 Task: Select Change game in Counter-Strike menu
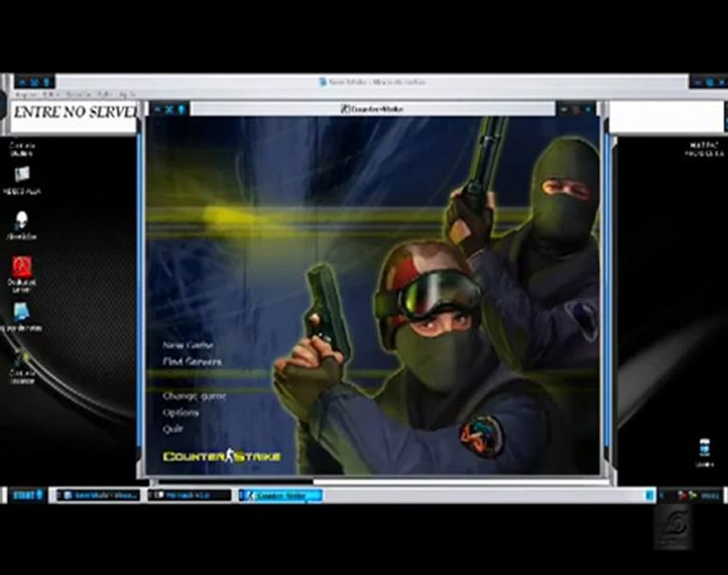[194, 396]
